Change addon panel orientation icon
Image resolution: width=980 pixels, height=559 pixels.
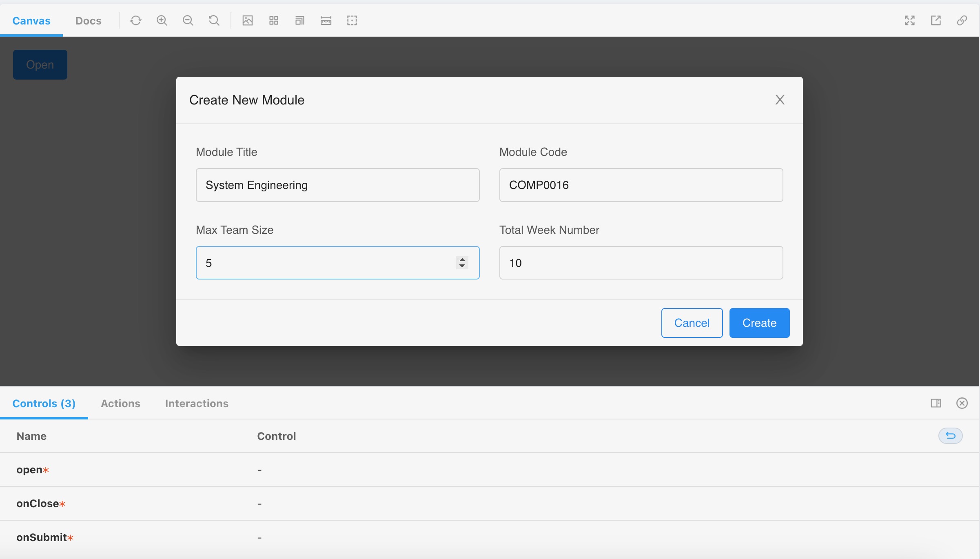(x=936, y=403)
